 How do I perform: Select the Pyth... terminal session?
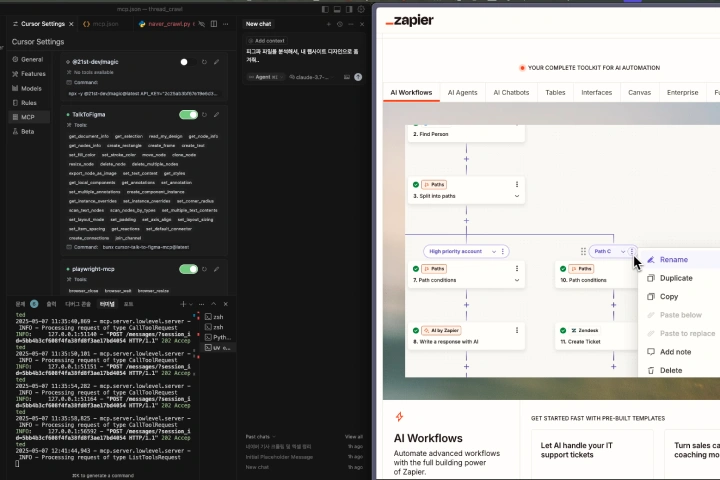[218, 337]
